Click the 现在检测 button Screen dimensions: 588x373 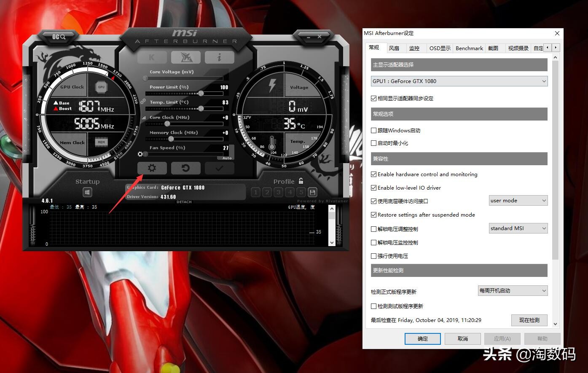529,320
